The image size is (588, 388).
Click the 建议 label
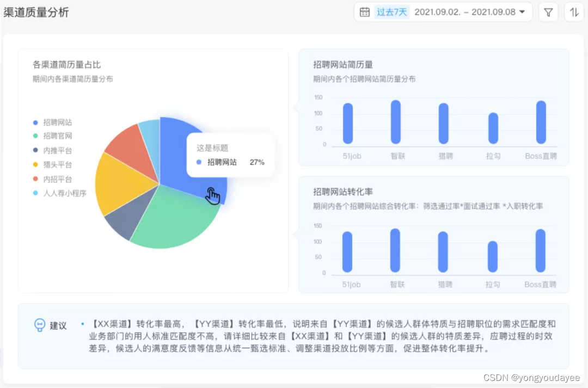click(x=58, y=325)
